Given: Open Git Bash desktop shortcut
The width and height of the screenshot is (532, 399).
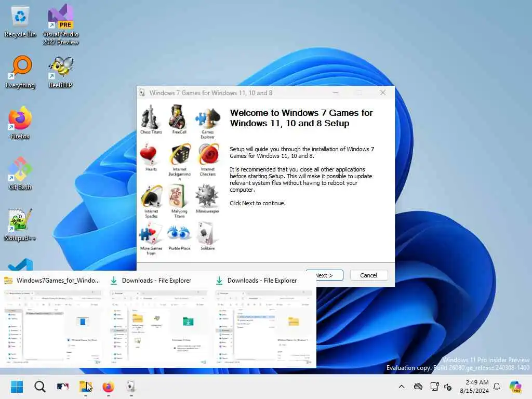Looking at the screenshot, I should [20, 174].
